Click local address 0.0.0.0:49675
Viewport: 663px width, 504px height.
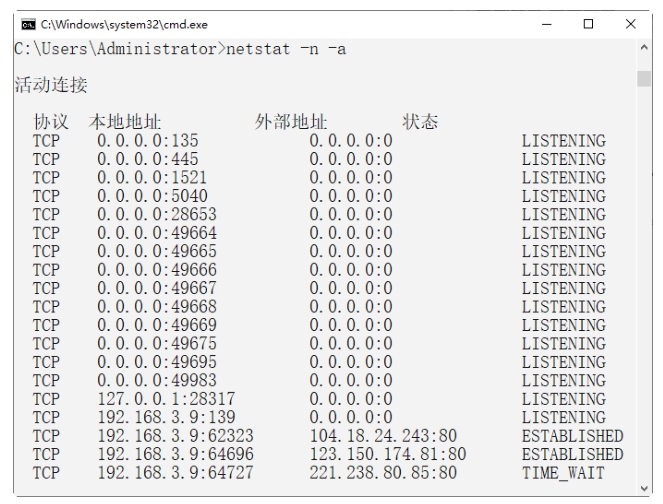coord(157,343)
